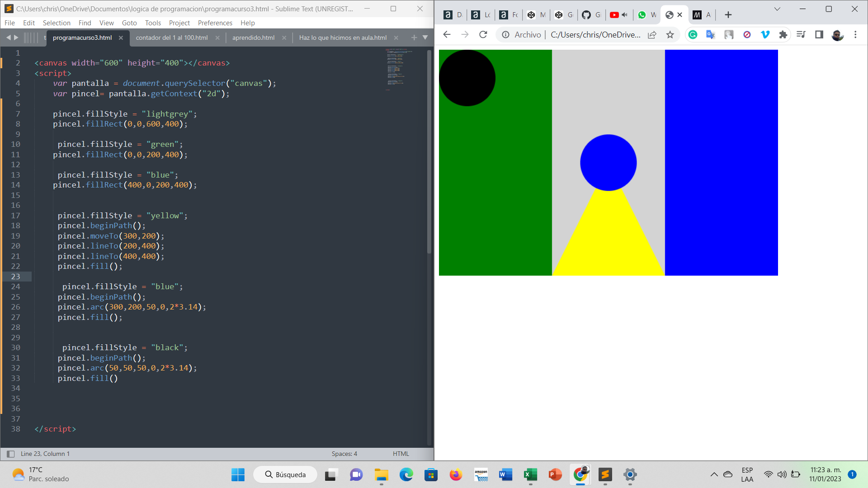The width and height of the screenshot is (868, 488).
Task: Open the ESP LAA language switcher
Action: [747, 474]
